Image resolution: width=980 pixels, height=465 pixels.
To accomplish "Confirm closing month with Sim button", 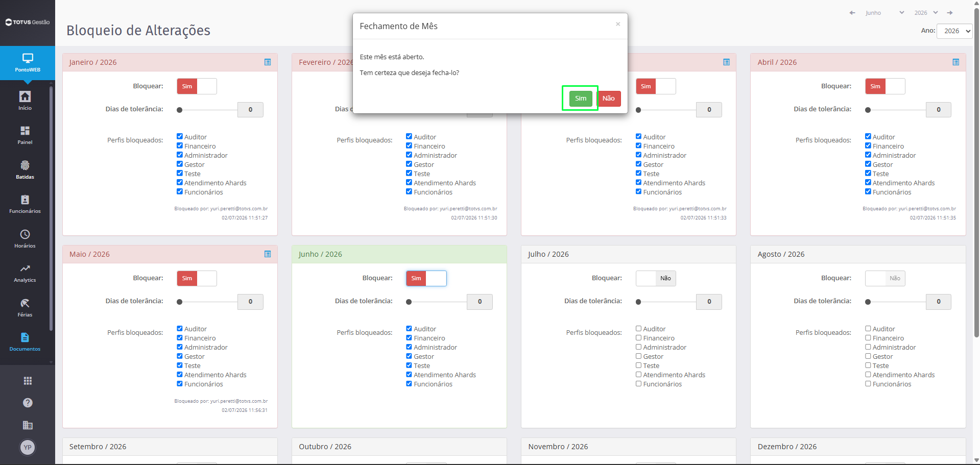I will 581,99.
